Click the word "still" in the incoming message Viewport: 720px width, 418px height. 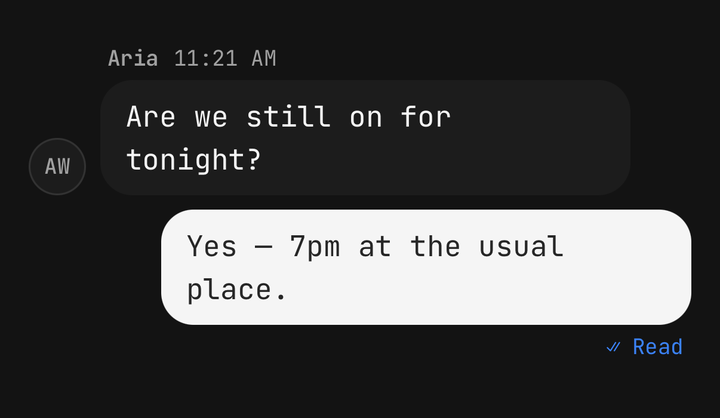(x=288, y=117)
